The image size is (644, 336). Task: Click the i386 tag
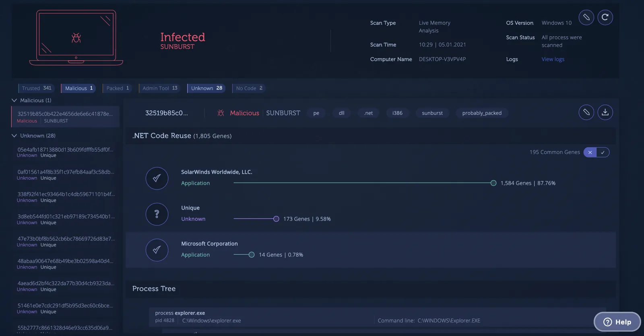click(x=397, y=113)
